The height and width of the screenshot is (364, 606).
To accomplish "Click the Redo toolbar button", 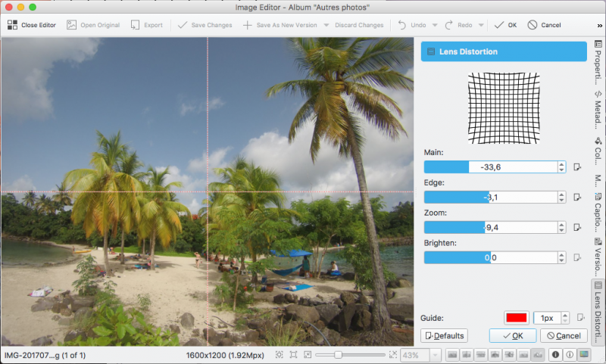I will tap(458, 25).
